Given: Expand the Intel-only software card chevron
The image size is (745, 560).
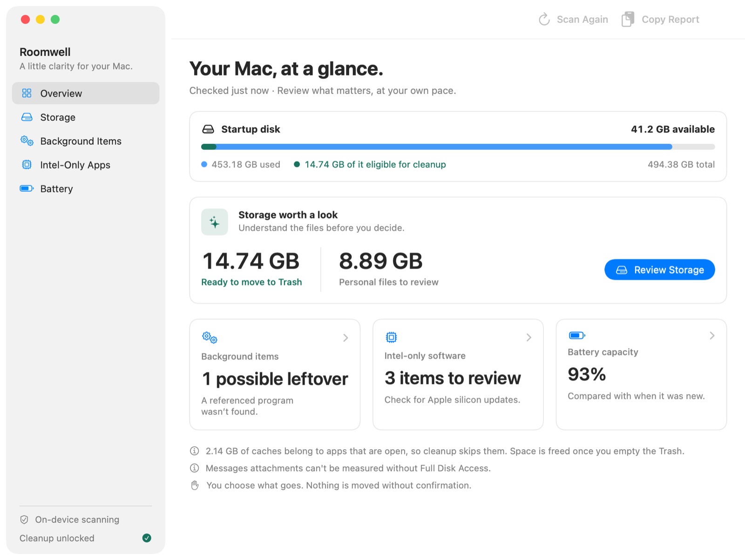Looking at the screenshot, I should pyautogui.click(x=529, y=337).
